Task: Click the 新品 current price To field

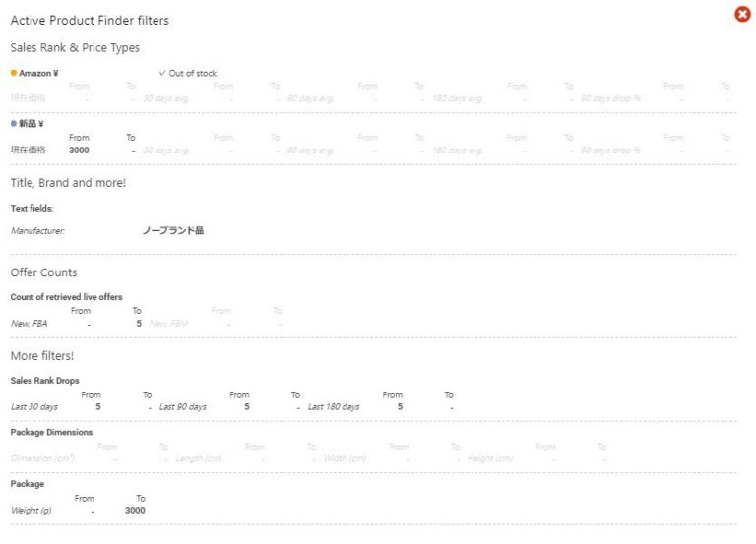Action: [132, 151]
